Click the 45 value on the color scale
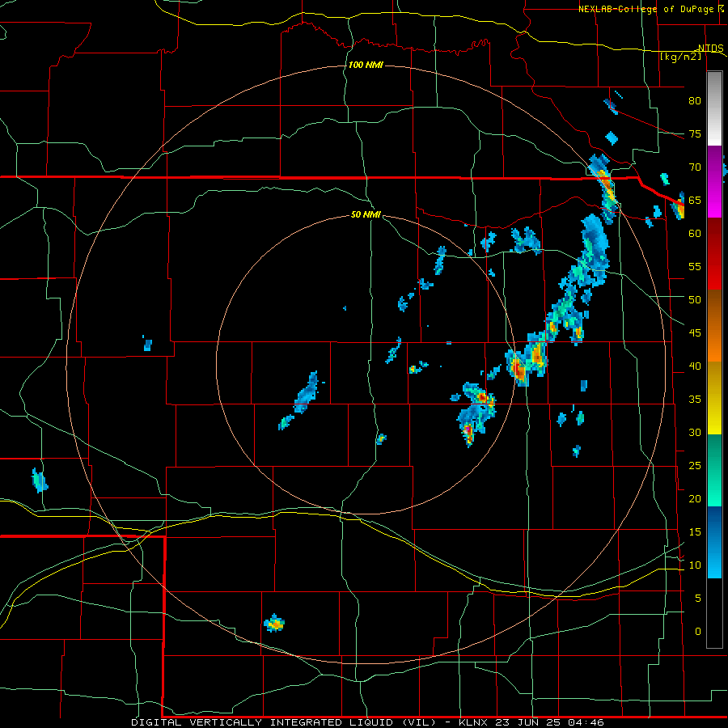728x728 pixels. pos(695,333)
